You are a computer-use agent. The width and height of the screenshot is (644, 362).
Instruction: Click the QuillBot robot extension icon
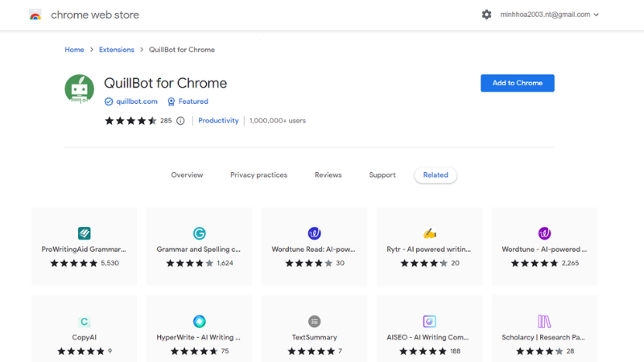pyautogui.click(x=79, y=89)
